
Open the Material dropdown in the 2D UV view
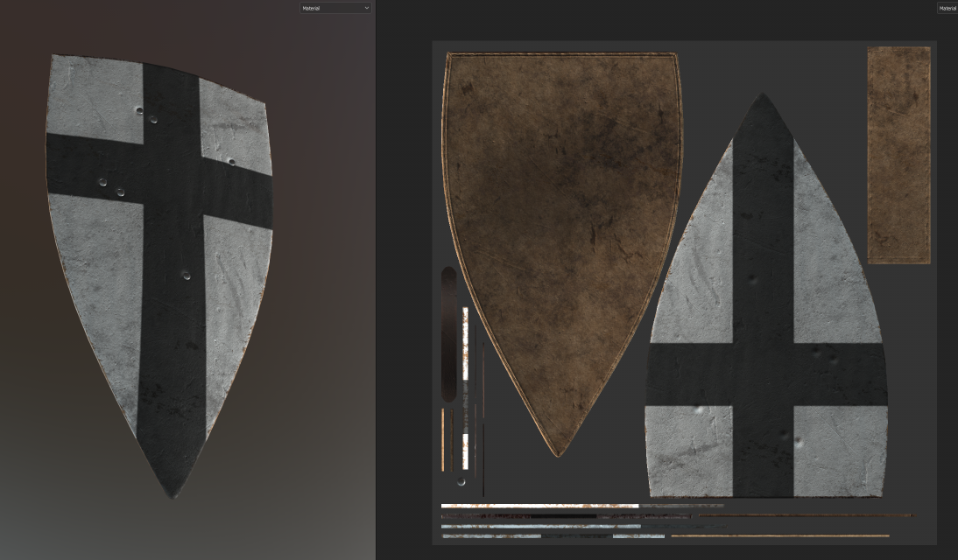(x=947, y=8)
